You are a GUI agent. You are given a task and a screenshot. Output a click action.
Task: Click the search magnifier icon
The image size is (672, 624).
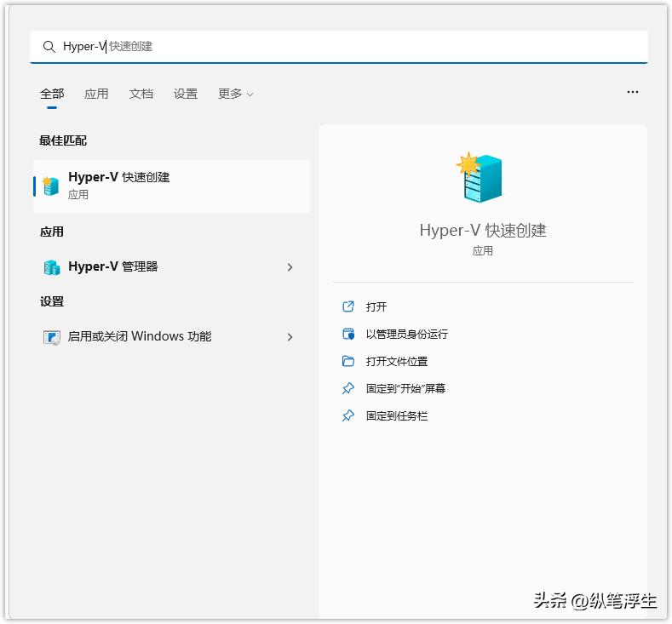(49, 47)
